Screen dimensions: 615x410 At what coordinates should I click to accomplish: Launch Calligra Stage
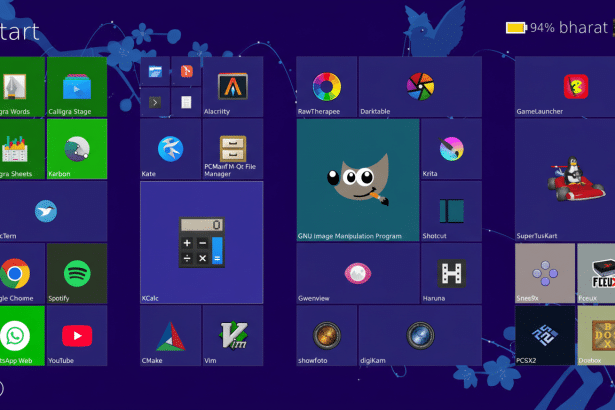click(x=77, y=87)
